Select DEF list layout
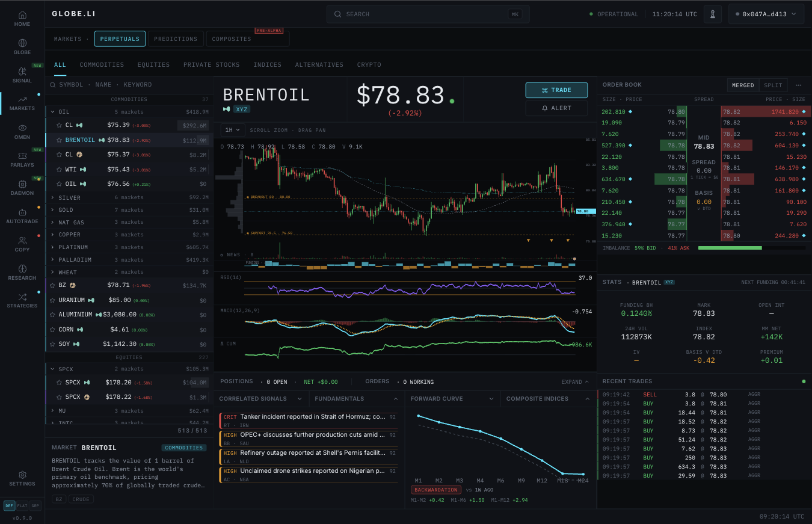This screenshot has width=812, height=524. (10, 506)
